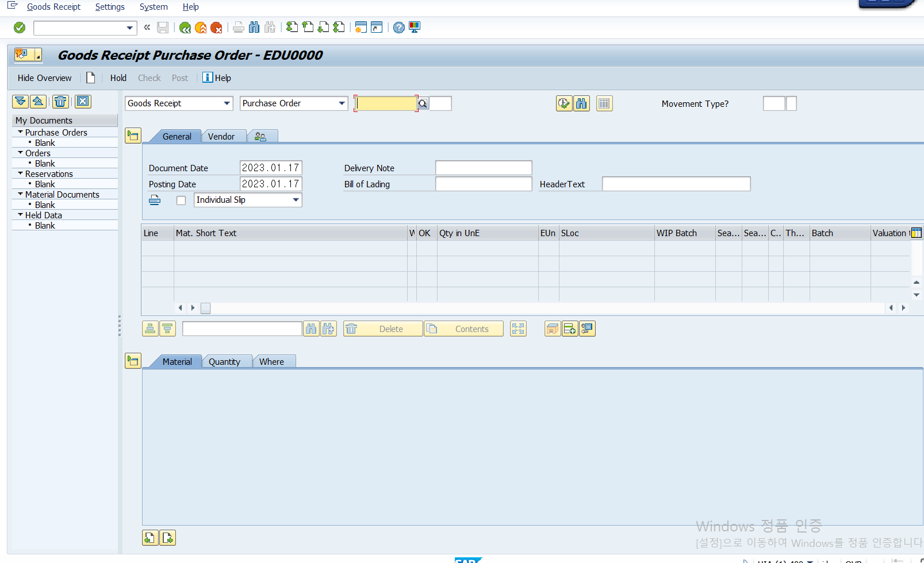
Task: Switch to the Quantity tab
Action: tap(224, 362)
